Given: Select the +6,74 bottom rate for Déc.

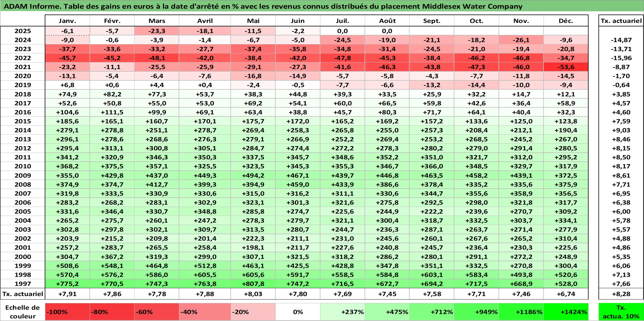Looking at the screenshot, I should point(566,294).
